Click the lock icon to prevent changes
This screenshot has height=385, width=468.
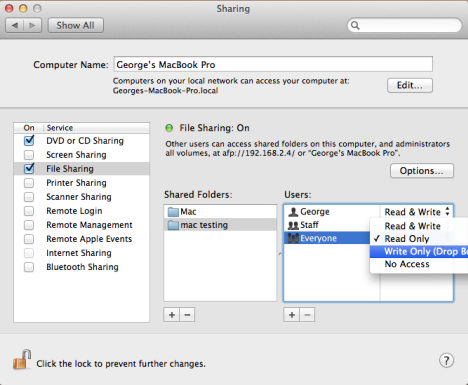pos(22,360)
